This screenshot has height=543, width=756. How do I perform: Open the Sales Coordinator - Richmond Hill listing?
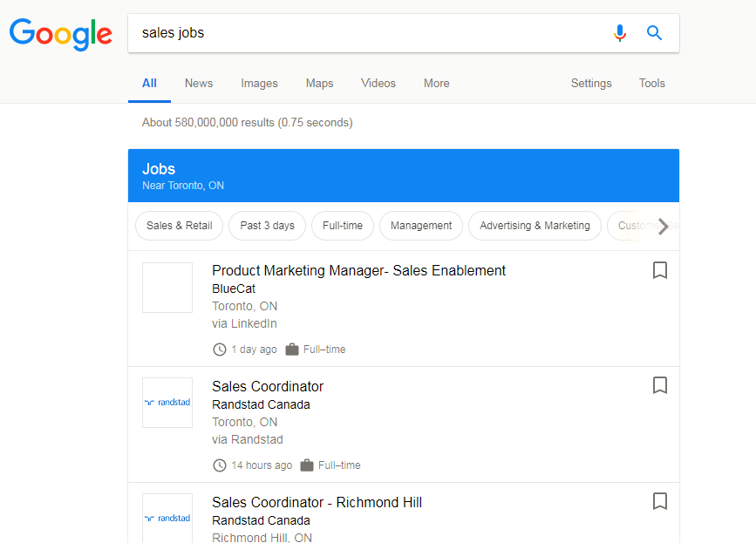(317, 503)
